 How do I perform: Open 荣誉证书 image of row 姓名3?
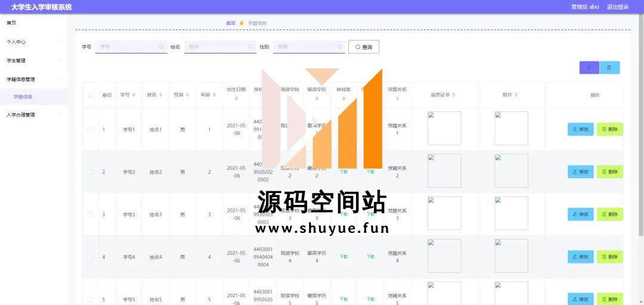(x=444, y=213)
